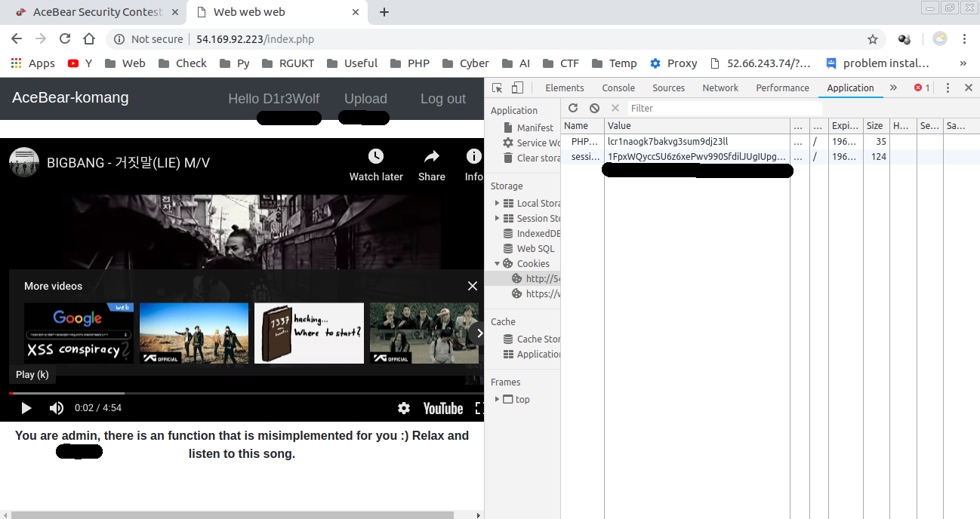Seek using the video progress bar
Image resolution: width=980 pixels, height=519 pixels.
click(x=246, y=393)
